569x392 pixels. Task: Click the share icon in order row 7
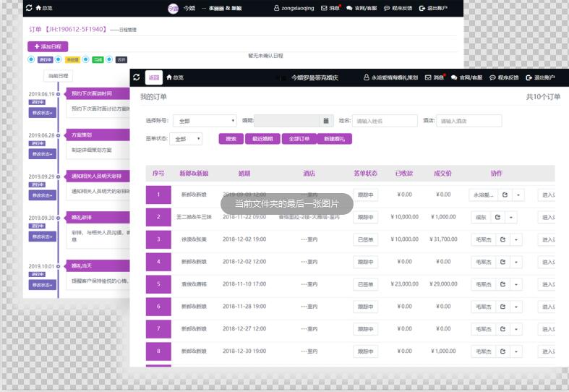tap(502, 329)
